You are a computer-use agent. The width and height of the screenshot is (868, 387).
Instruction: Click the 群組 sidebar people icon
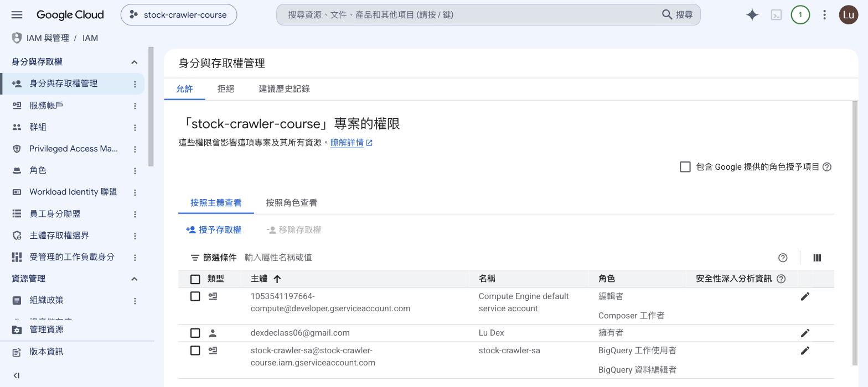click(17, 127)
